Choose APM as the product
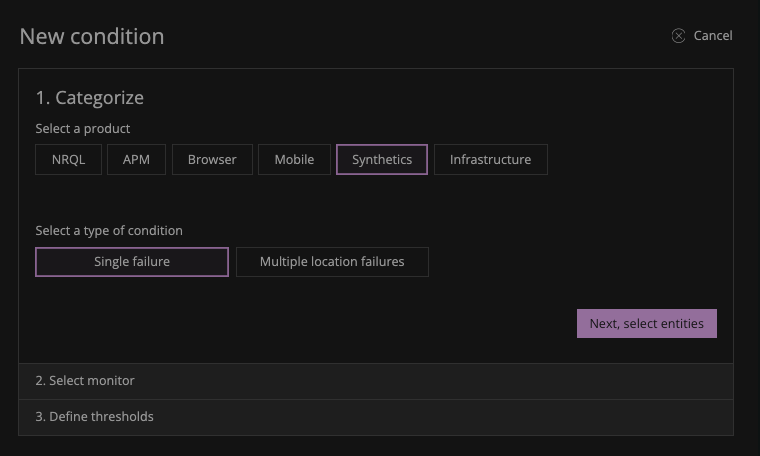Image resolution: width=760 pixels, height=456 pixels. click(x=136, y=160)
